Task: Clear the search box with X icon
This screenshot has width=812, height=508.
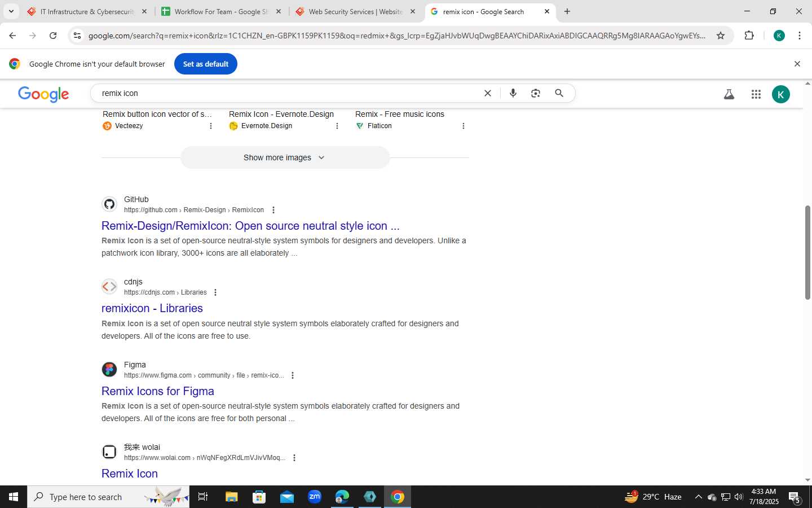Action: point(488,93)
